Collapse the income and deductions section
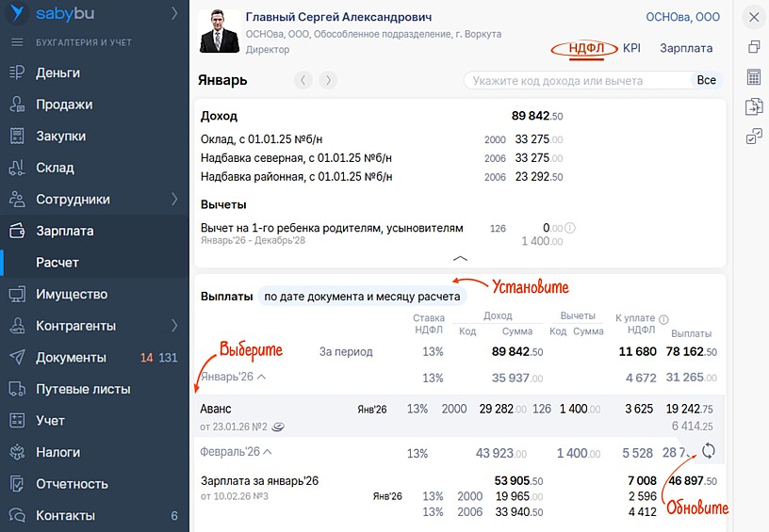This screenshot has width=769, height=532. coord(460,257)
